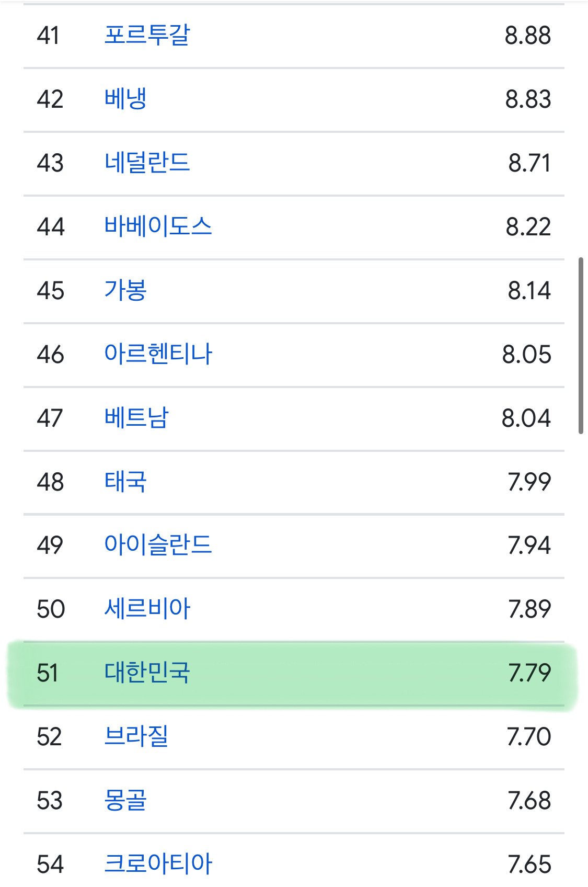Select the 브라질 link
This screenshot has width=588, height=887.
pyautogui.click(x=136, y=736)
